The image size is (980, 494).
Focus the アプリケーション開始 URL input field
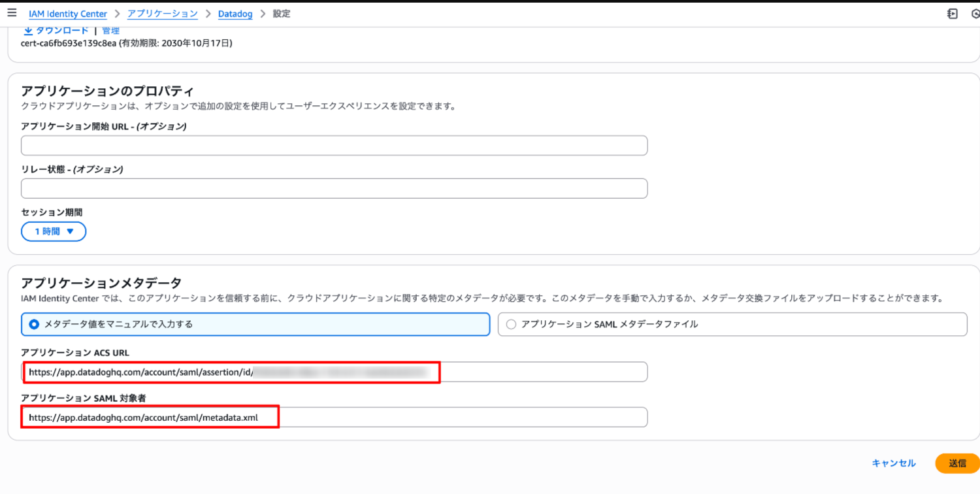(333, 145)
